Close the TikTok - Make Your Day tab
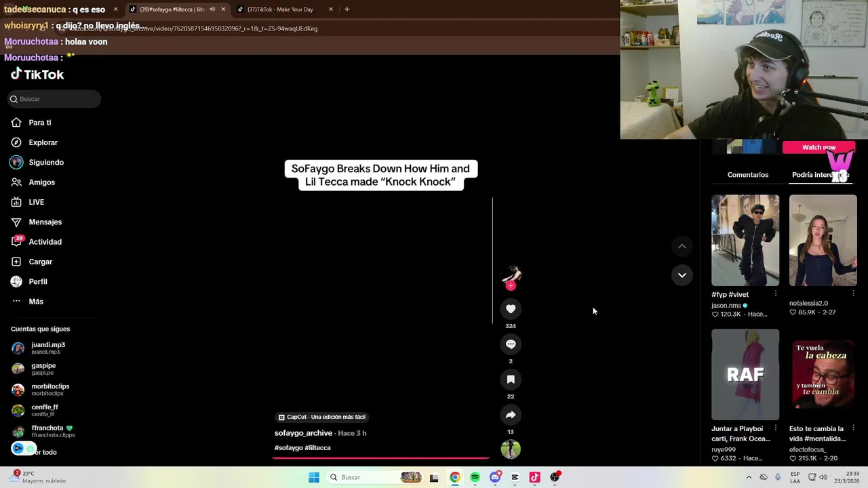 pos(331,9)
